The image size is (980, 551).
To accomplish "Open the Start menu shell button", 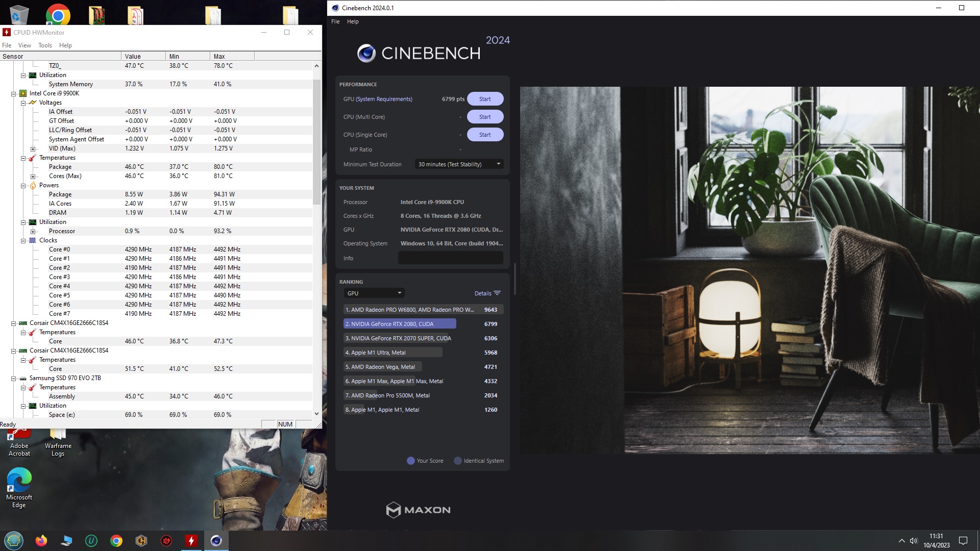I will click(14, 540).
